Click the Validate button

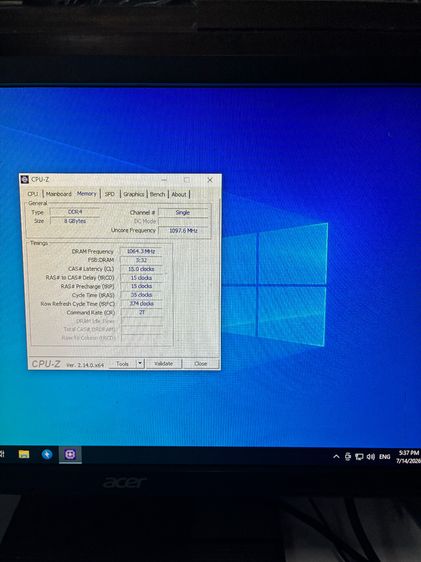[164, 363]
